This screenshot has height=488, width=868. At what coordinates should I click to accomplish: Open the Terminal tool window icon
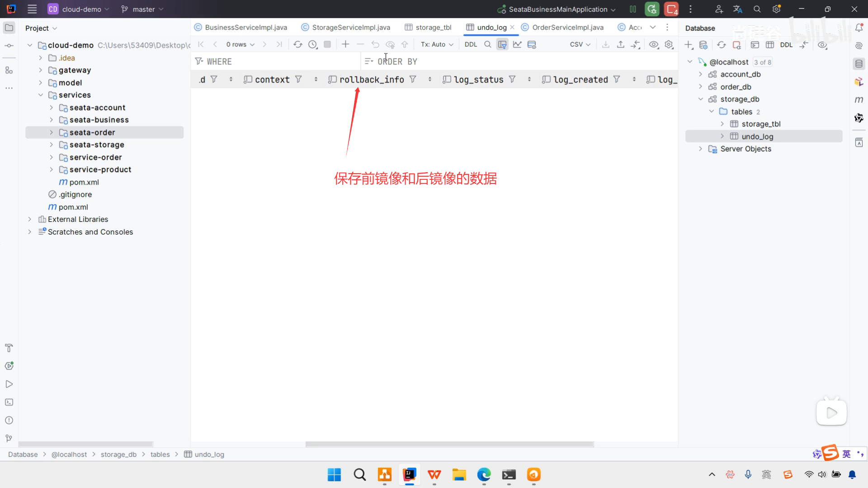pyautogui.click(x=9, y=402)
